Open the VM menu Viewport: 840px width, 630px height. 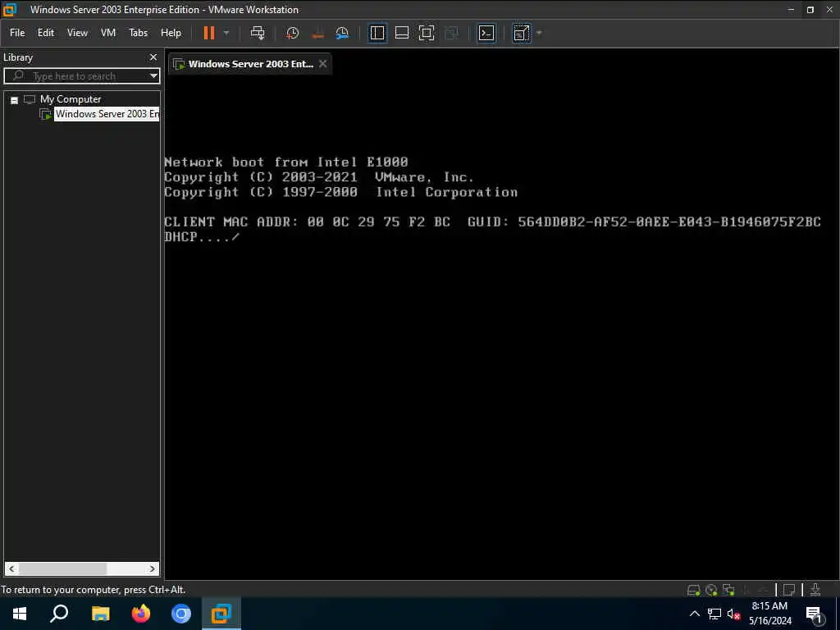click(x=108, y=33)
